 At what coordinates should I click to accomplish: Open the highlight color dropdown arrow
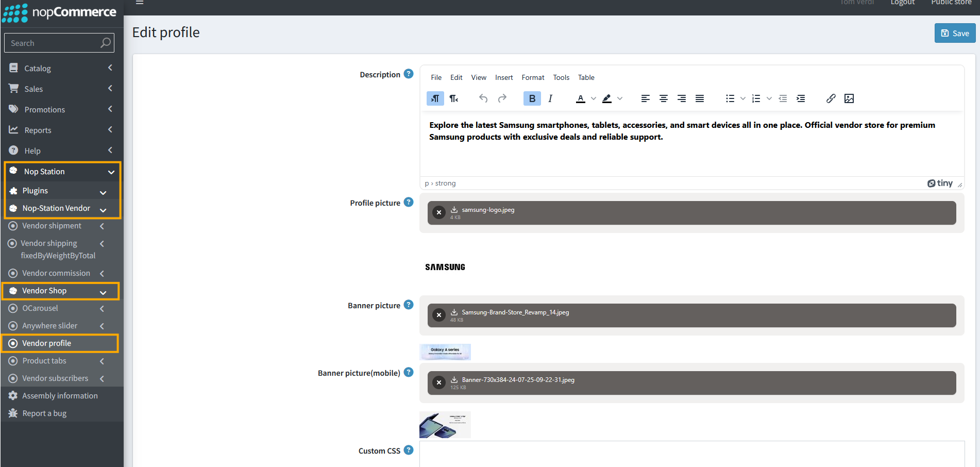click(620, 98)
